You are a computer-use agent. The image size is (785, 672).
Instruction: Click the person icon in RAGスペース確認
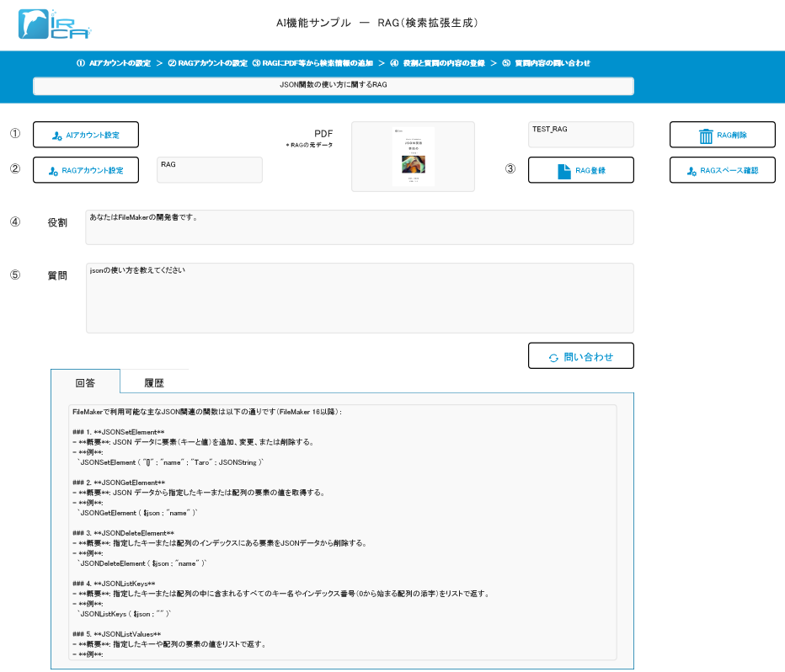pyautogui.click(x=692, y=171)
